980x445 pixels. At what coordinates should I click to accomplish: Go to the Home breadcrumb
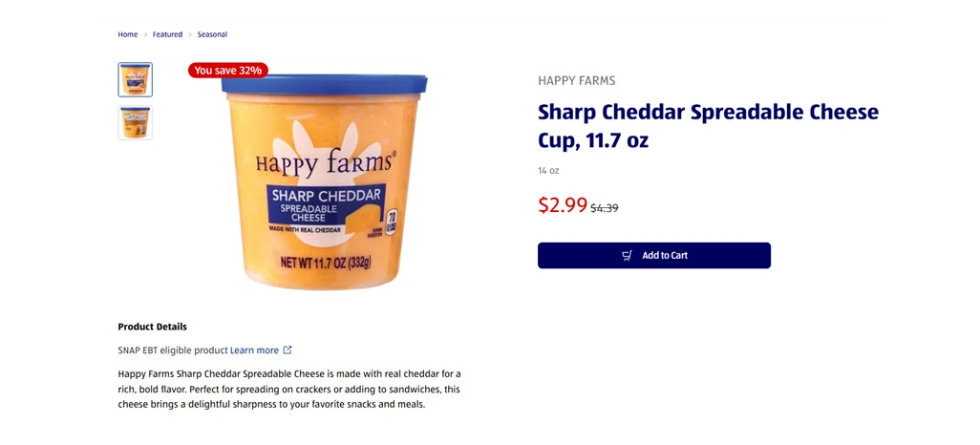tap(128, 34)
